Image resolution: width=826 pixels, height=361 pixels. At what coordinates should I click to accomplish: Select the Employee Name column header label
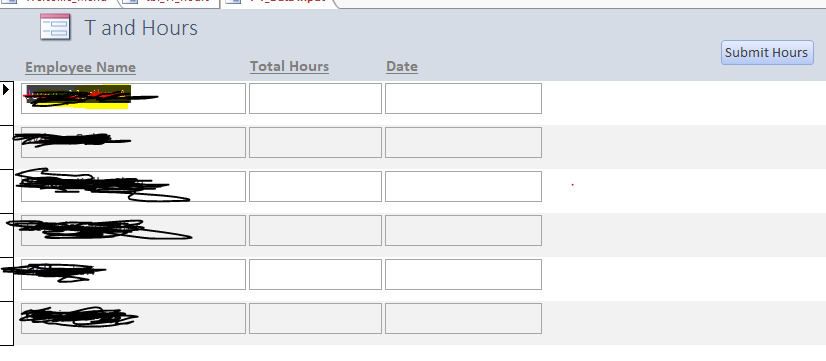click(81, 67)
